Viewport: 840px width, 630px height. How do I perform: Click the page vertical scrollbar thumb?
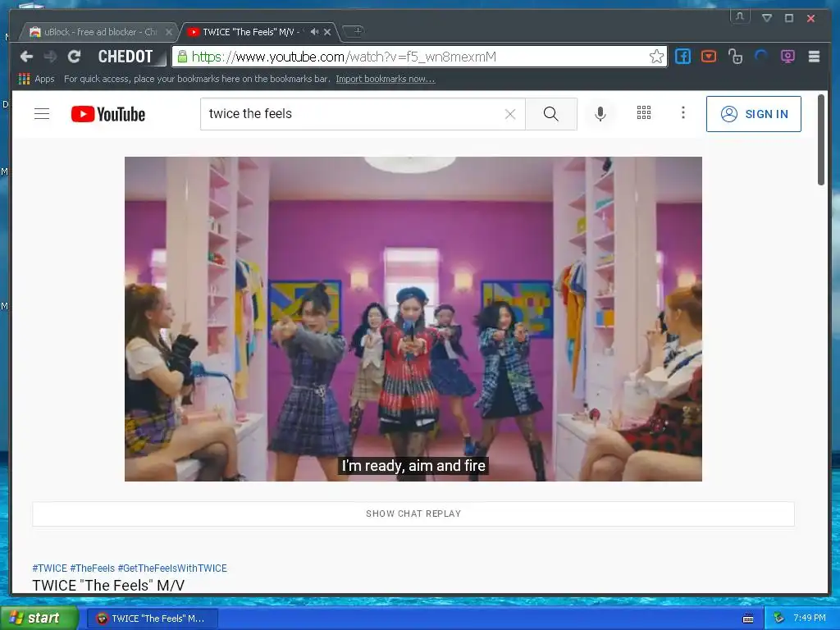point(820,140)
